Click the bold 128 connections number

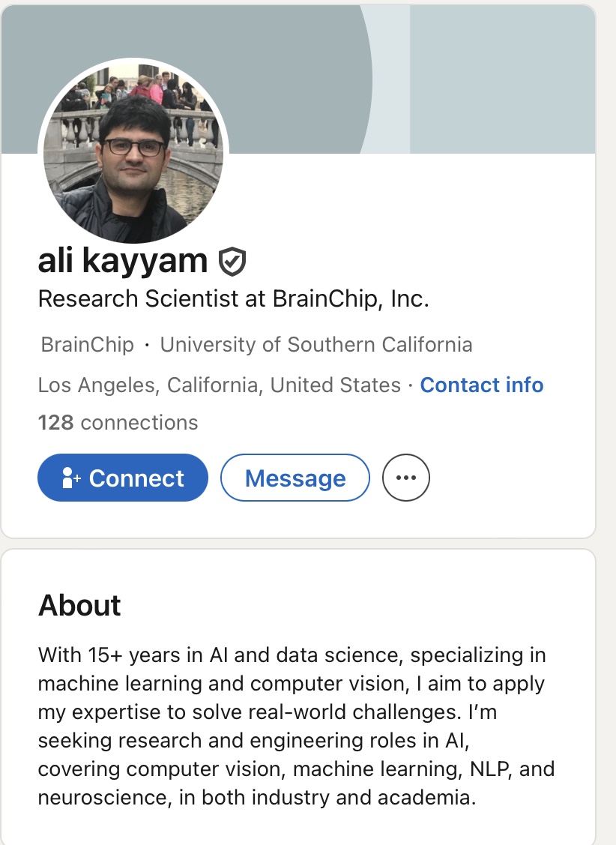(x=55, y=423)
